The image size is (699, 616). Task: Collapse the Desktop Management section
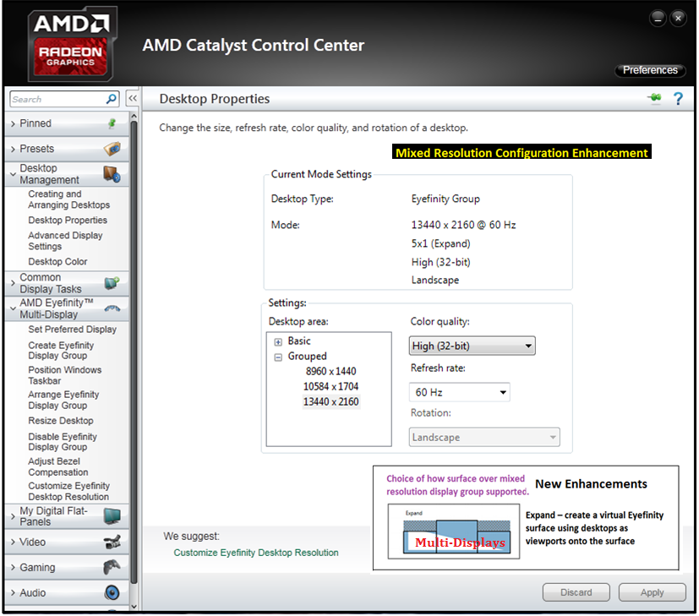click(x=13, y=174)
